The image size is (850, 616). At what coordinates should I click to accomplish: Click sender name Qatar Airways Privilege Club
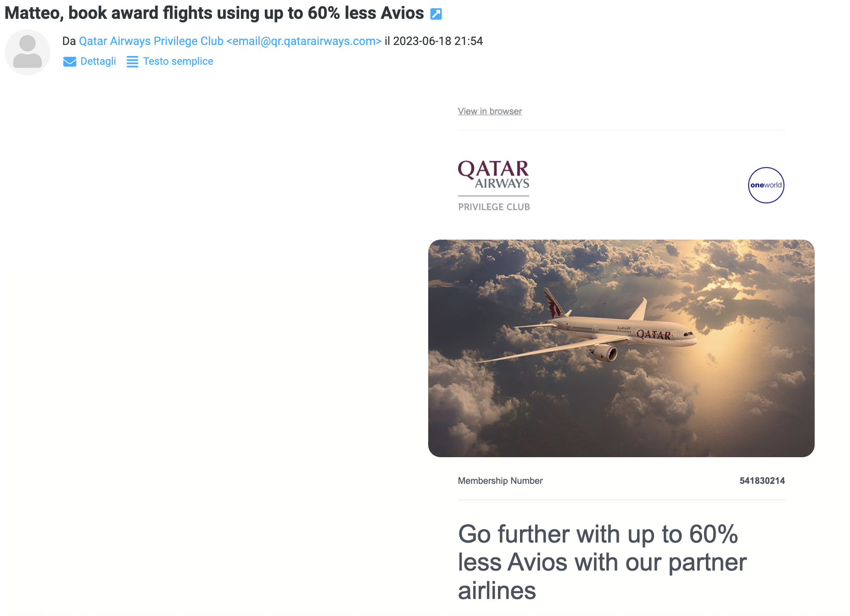point(151,41)
